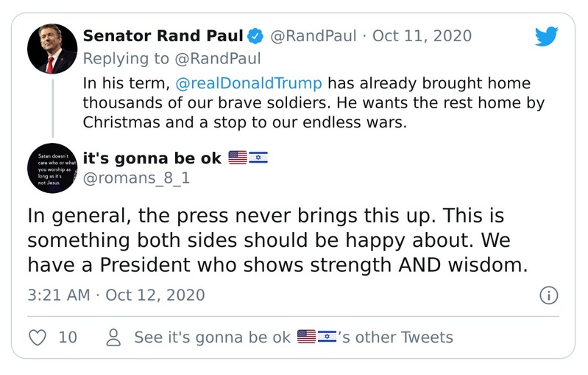Click the like count of 10
The width and height of the screenshot is (588, 375).
(x=67, y=337)
